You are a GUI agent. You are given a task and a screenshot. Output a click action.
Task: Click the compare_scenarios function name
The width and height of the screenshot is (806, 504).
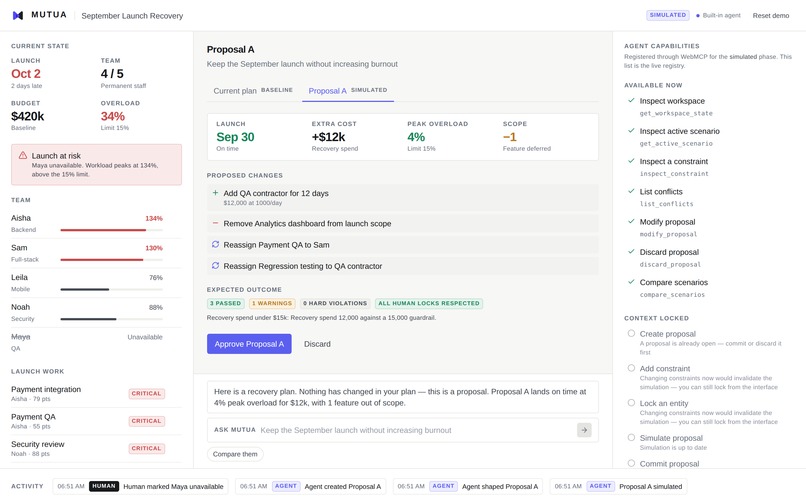(x=672, y=295)
